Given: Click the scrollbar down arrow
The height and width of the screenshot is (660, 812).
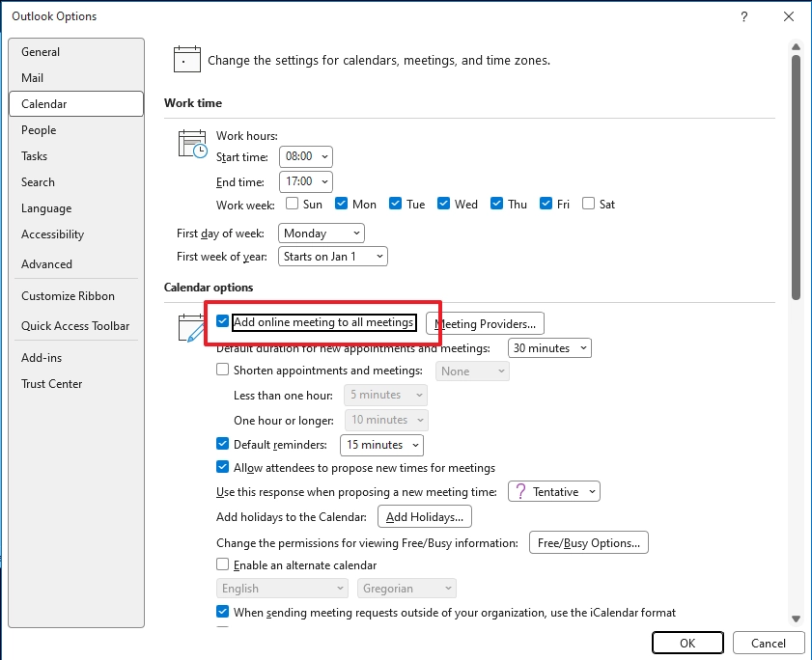Looking at the screenshot, I should (796, 619).
